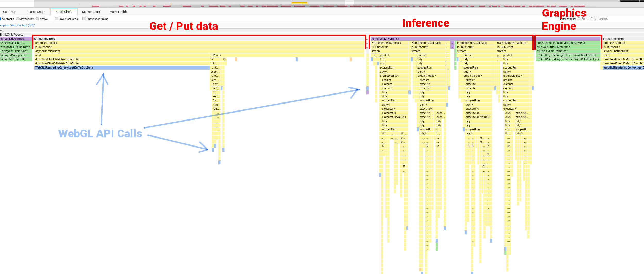The height and width of the screenshot is (274, 644).
Task: Select the Native stacks radio button
Action: click(x=37, y=19)
